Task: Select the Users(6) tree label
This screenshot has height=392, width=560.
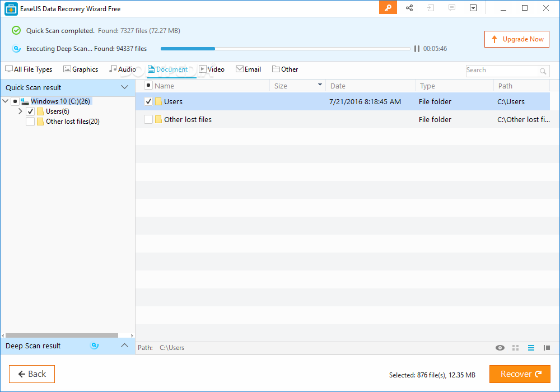Action: [58, 111]
